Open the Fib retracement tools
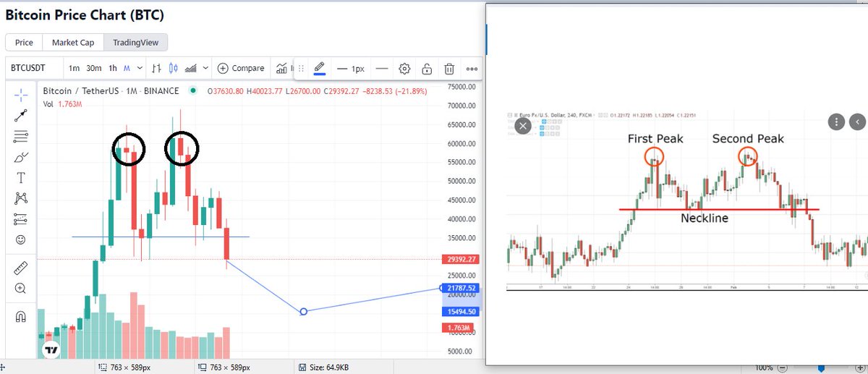This screenshot has height=374, width=868. pos(21,136)
